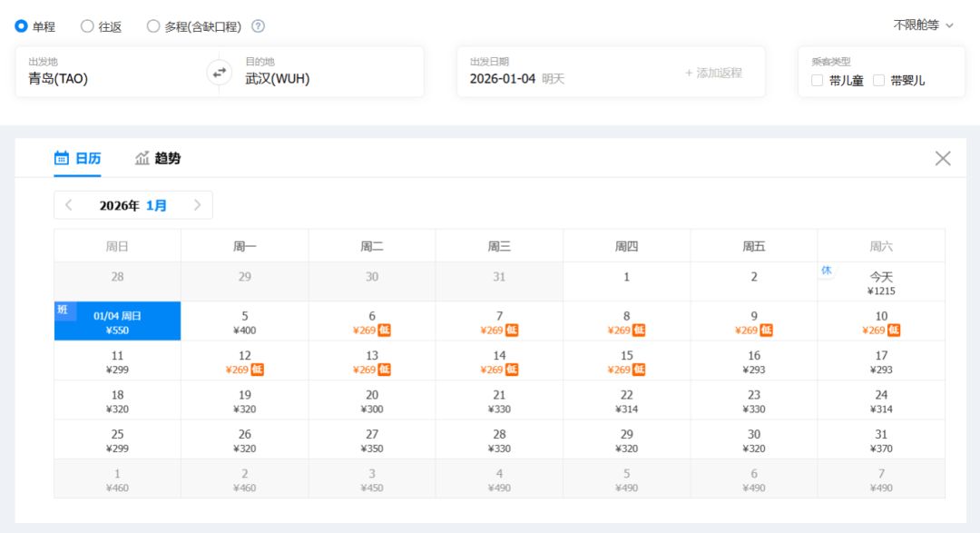Go to previous month arrow

pos(69,205)
